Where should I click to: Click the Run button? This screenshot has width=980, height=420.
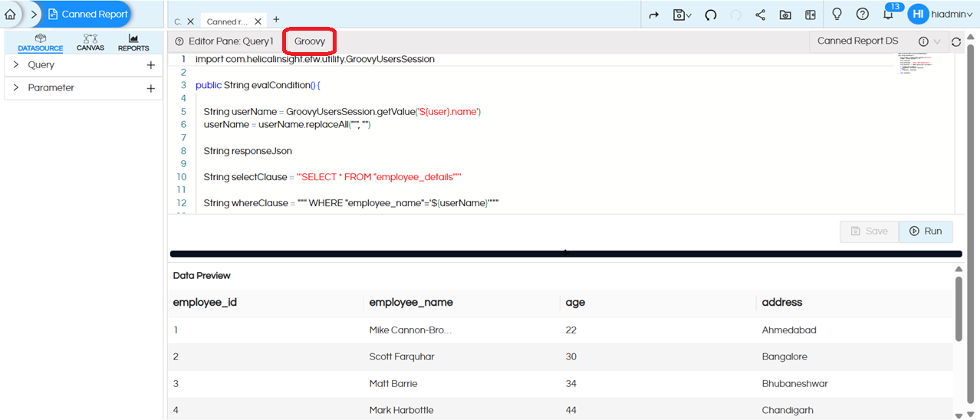(926, 231)
